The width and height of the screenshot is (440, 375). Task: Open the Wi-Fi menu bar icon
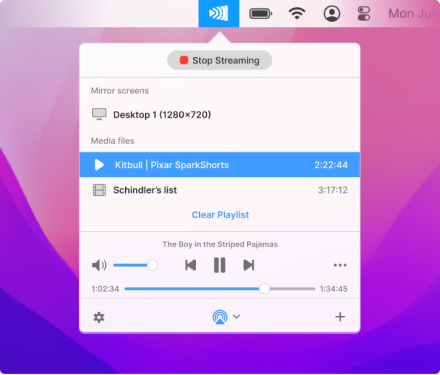(x=297, y=14)
